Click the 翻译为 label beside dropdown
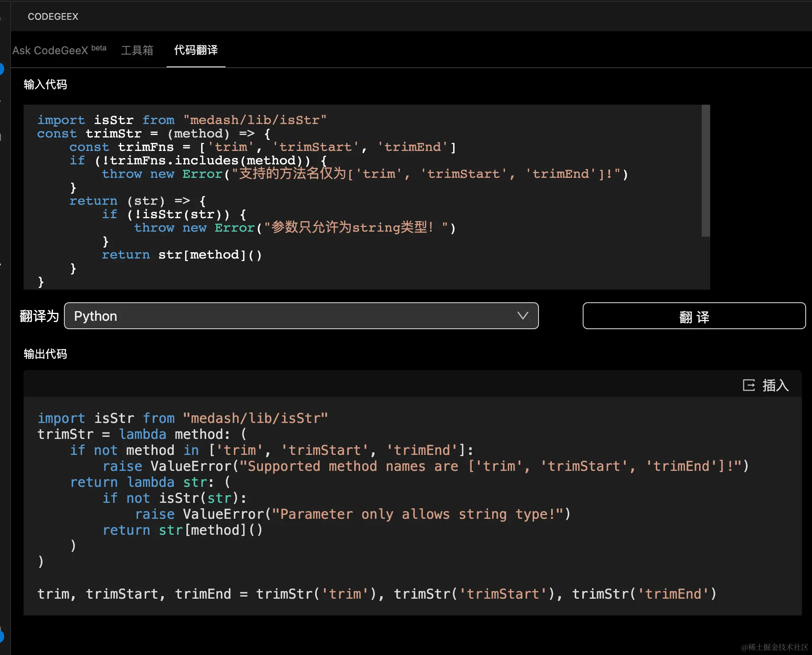 pyautogui.click(x=39, y=316)
